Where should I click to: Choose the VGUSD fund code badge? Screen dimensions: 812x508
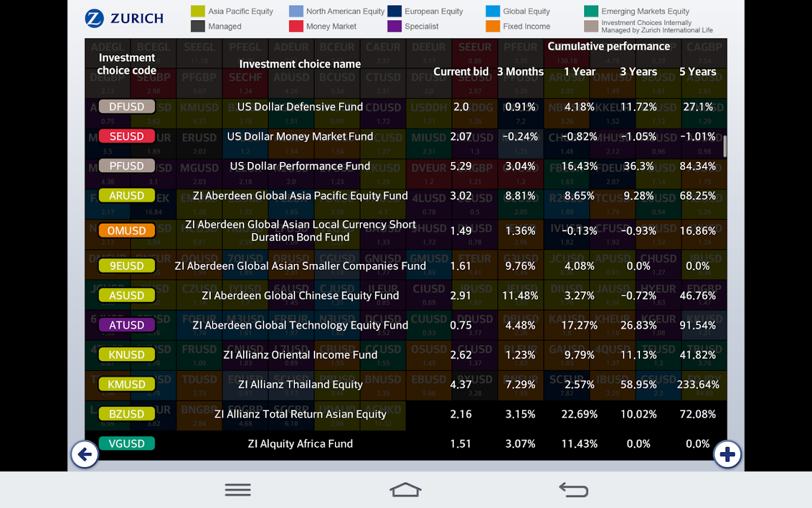point(127,444)
